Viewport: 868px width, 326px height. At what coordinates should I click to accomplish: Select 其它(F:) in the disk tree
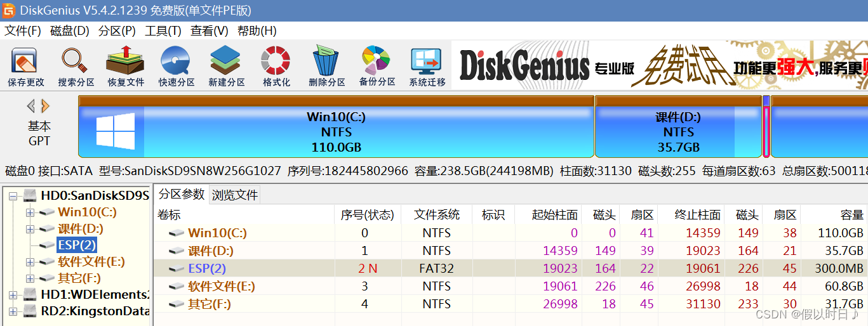[79, 278]
